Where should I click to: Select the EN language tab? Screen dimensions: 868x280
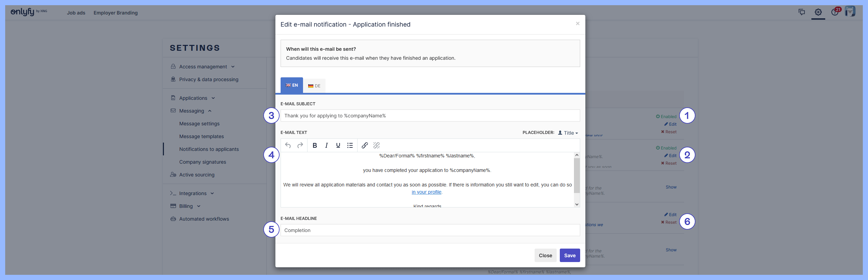pyautogui.click(x=292, y=85)
